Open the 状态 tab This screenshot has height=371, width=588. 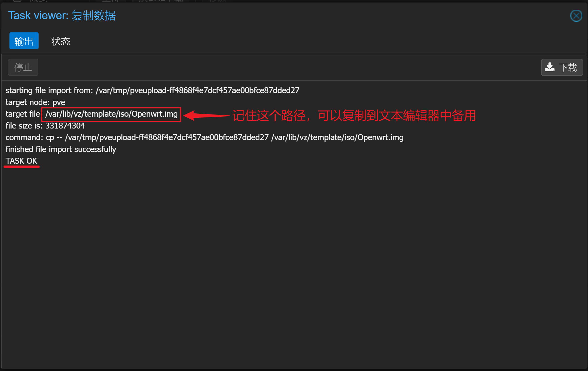click(x=61, y=41)
